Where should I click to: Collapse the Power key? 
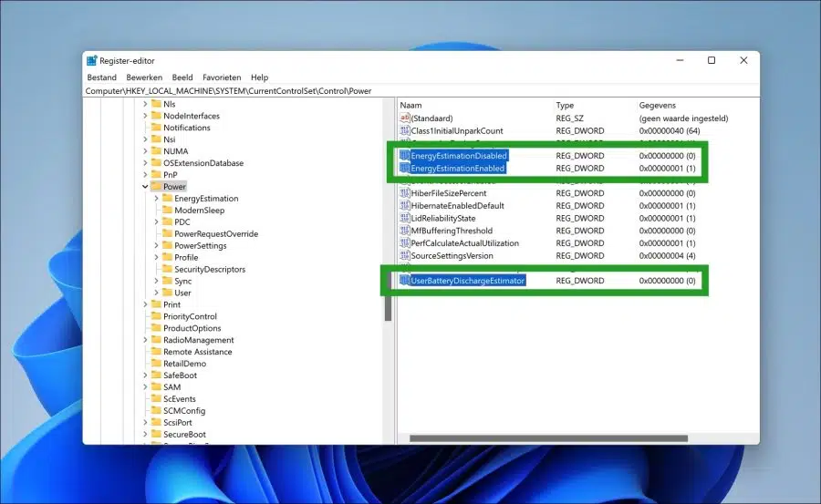coord(145,186)
